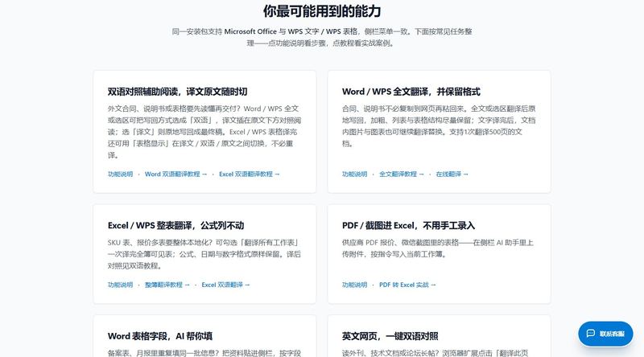Screen dimensions: 644x357
Task: Select heading Word 表格字段，AI 帮你填
Action: click(x=160, y=336)
